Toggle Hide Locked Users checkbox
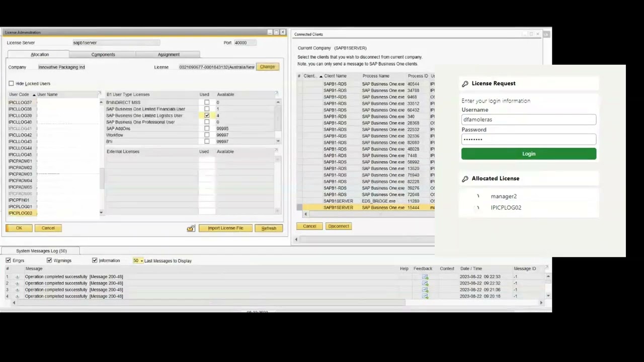The width and height of the screenshot is (644, 362). pyautogui.click(x=11, y=83)
